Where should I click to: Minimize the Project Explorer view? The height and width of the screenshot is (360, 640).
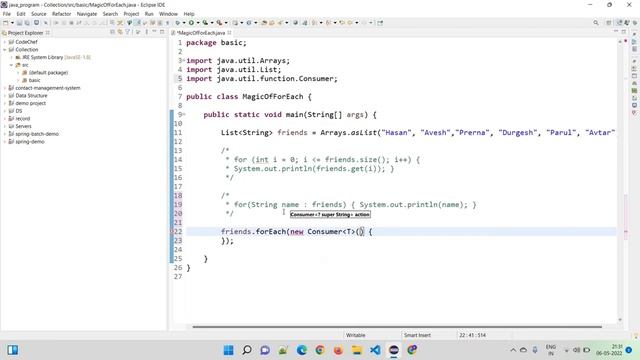[x=154, y=32]
